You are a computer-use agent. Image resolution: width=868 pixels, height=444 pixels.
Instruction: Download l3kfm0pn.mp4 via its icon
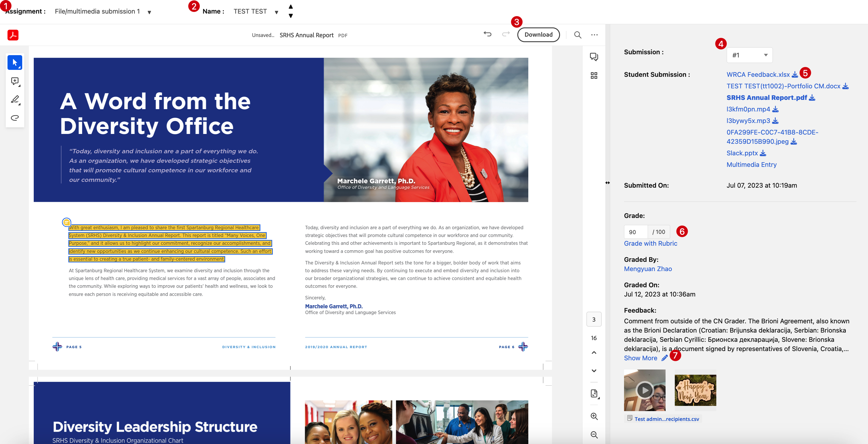pyautogui.click(x=775, y=109)
